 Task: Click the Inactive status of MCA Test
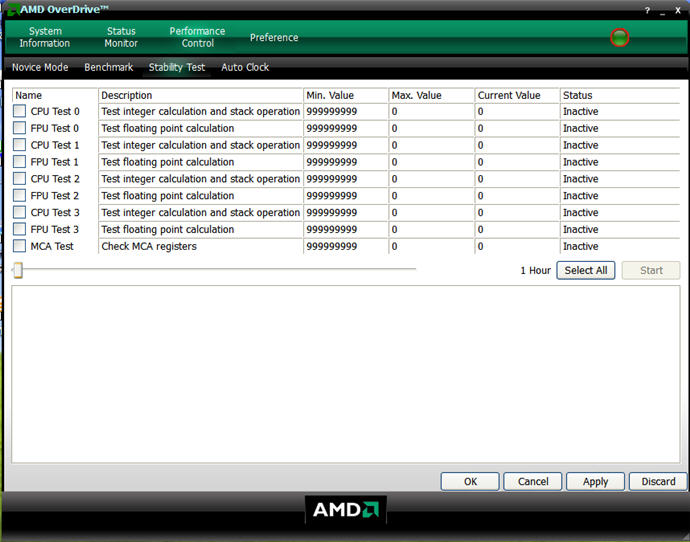pos(580,246)
